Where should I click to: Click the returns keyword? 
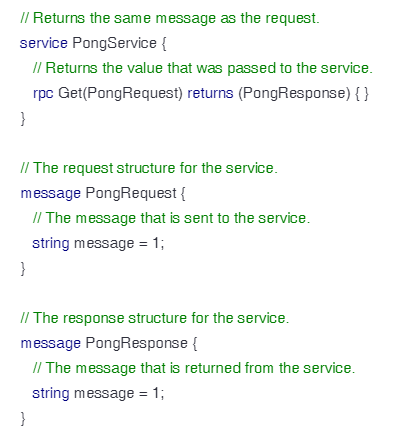210,93
